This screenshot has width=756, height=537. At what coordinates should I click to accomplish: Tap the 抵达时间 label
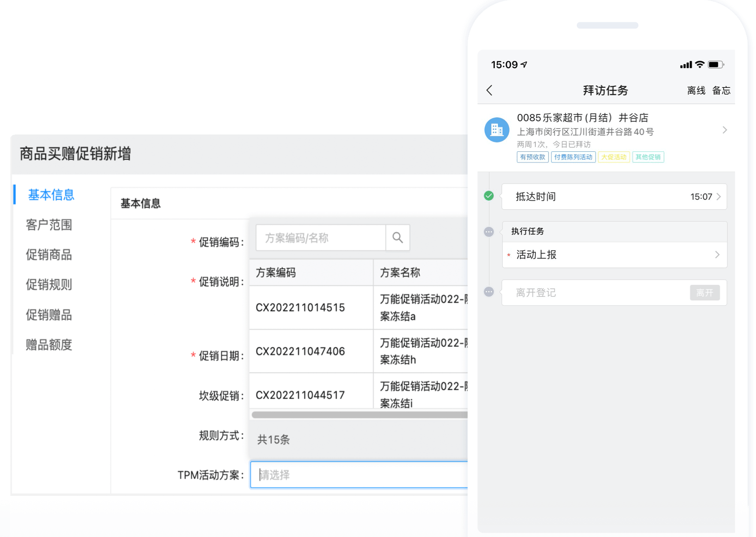pos(535,197)
